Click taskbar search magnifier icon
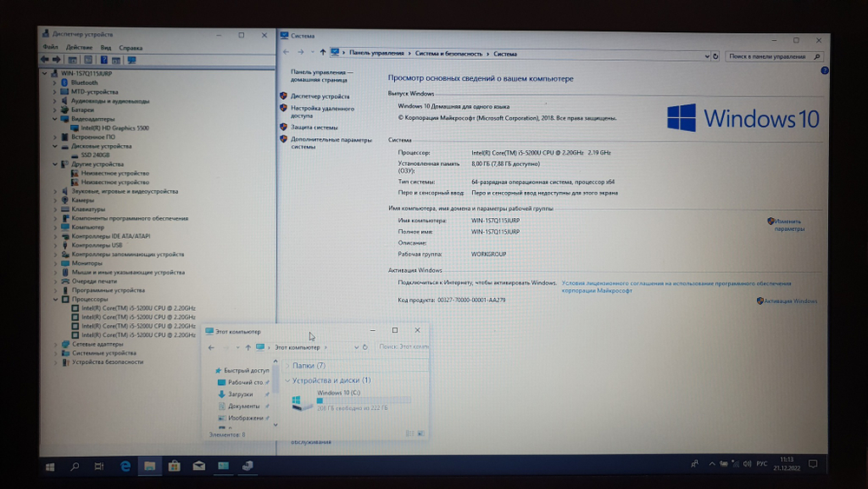This screenshot has width=868, height=489. tap(75, 466)
